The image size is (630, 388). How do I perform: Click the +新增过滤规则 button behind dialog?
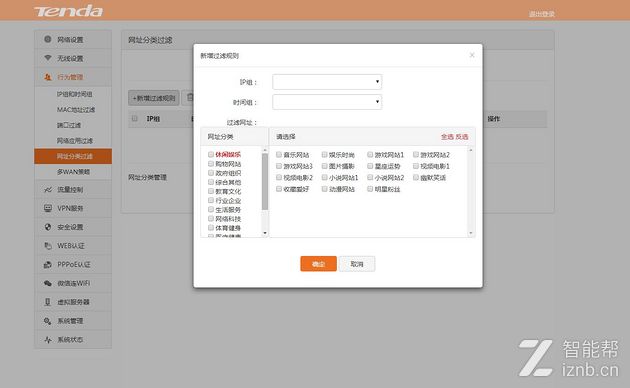coord(154,98)
